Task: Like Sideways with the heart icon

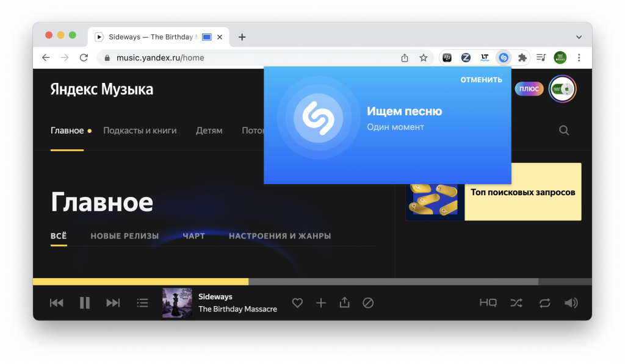Action: pyautogui.click(x=297, y=303)
